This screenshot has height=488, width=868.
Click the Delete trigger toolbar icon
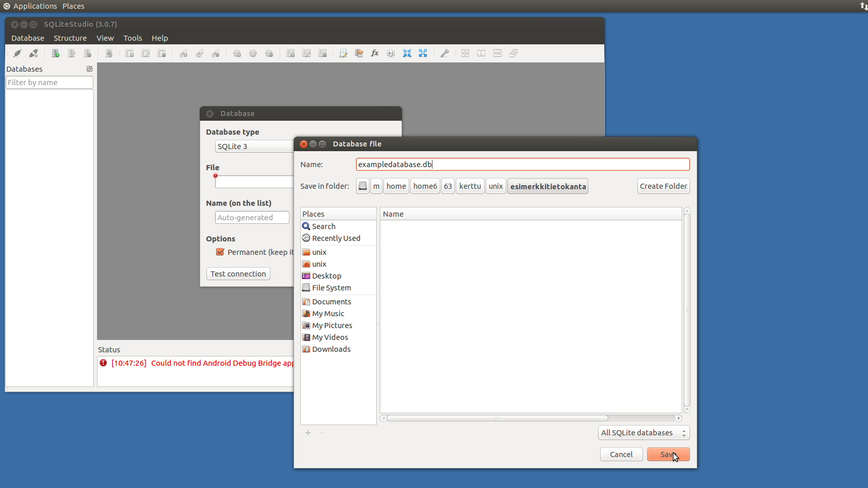[x=269, y=53]
